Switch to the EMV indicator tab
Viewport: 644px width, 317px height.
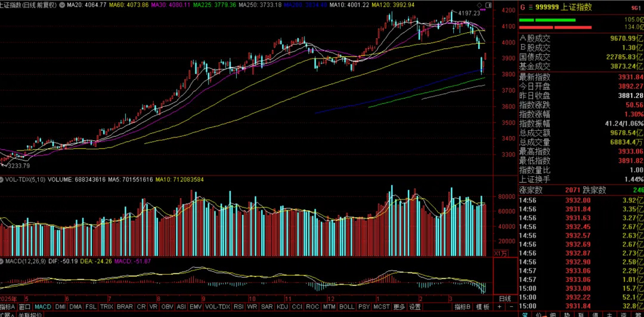click(x=196, y=307)
